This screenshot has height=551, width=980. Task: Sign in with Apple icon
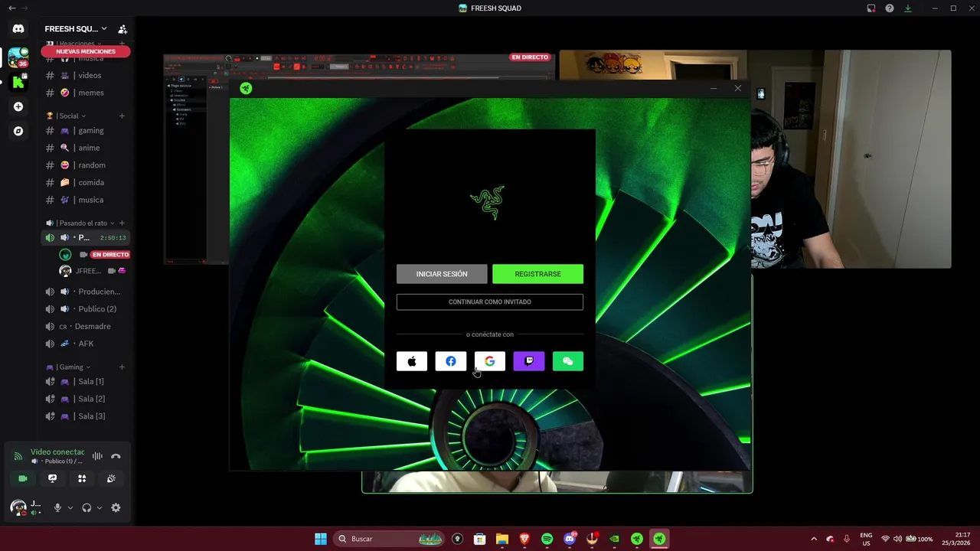pyautogui.click(x=412, y=361)
